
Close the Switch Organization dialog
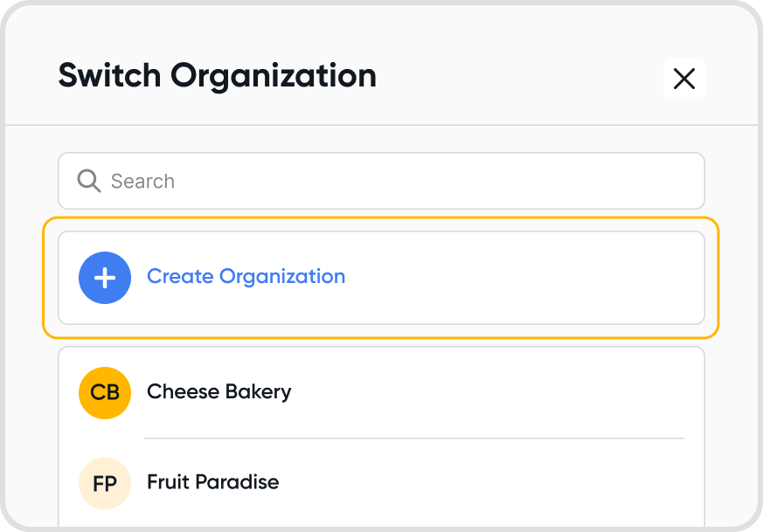683,79
